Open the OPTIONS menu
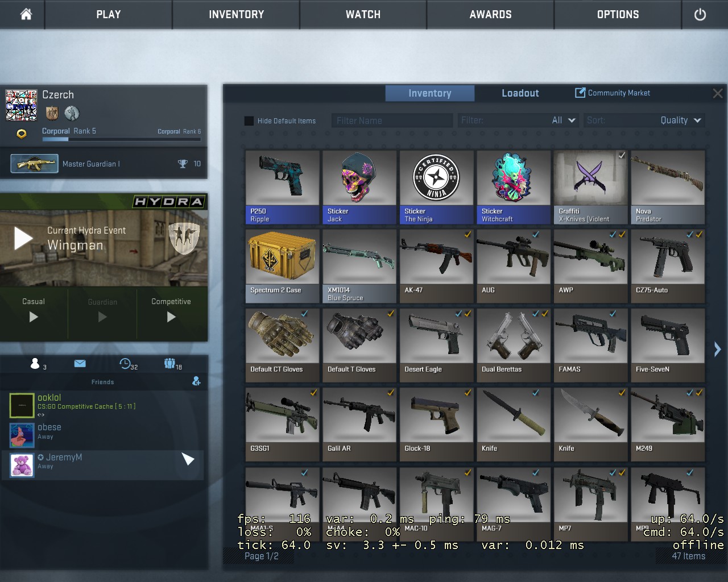Image resolution: width=728 pixels, height=582 pixels. [x=618, y=14]
